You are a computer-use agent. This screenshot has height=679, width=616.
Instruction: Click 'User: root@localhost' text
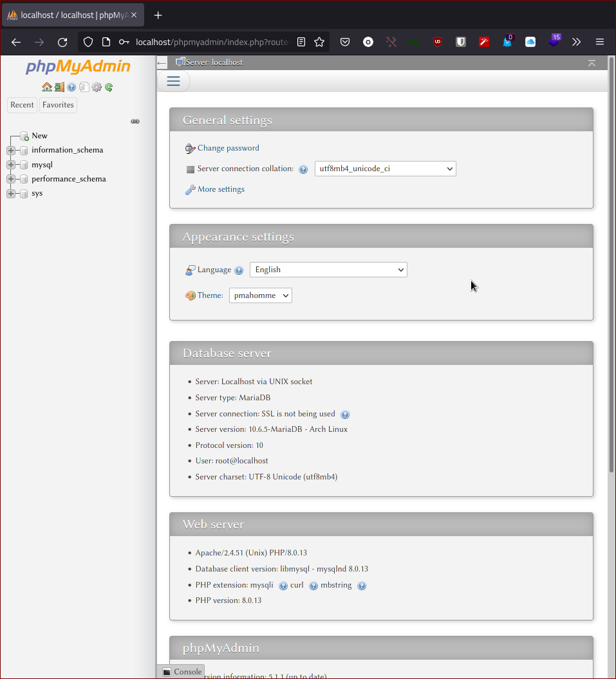click(232, 461)
